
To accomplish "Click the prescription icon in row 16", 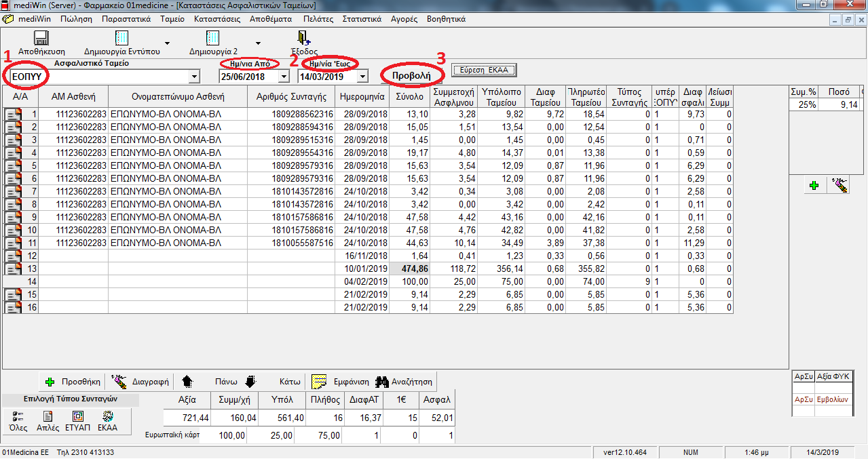I will pos(13,307).
